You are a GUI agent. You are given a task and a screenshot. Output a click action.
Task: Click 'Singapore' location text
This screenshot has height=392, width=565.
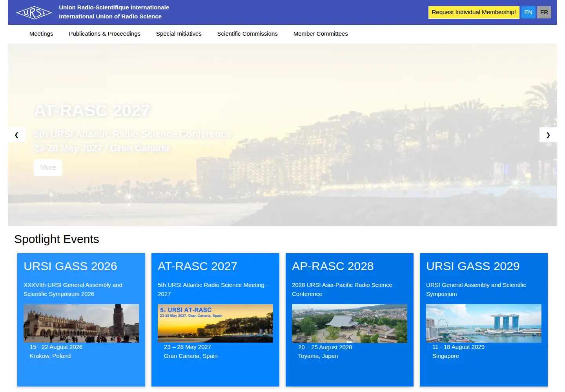pos(446,356)
